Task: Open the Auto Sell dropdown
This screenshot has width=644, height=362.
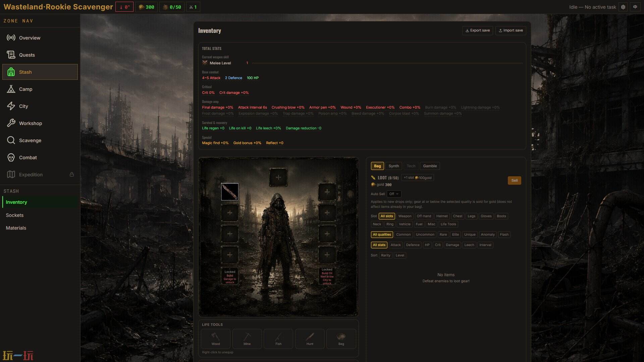Action: coord(394,194)
